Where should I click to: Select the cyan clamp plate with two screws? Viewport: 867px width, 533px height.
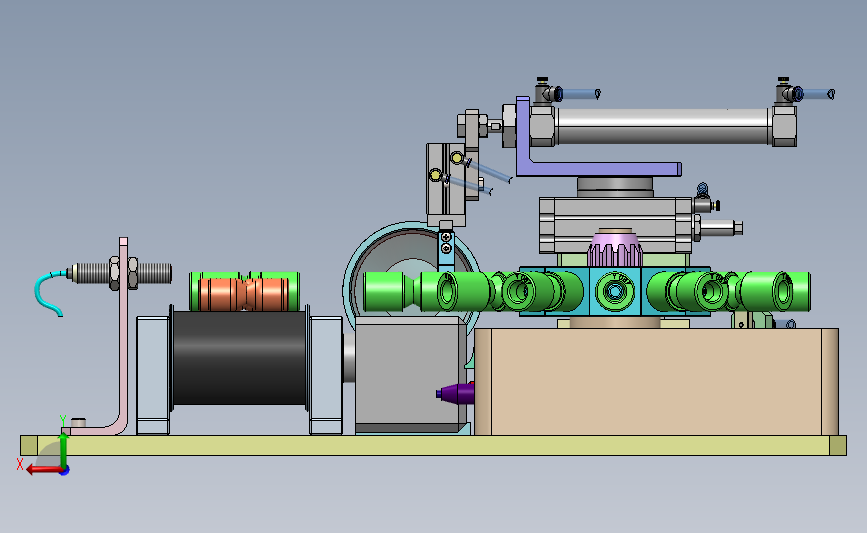click(x=446, y=250)
